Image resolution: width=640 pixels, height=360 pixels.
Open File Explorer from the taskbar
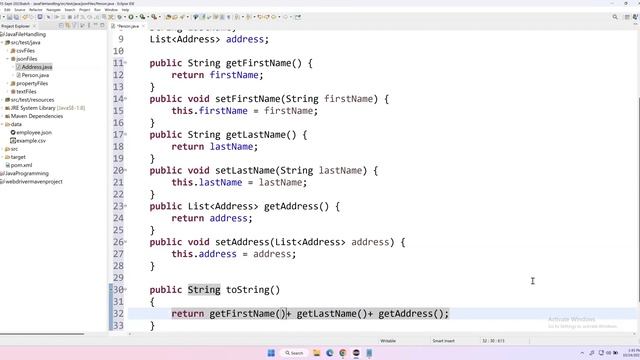[x=316, y=353]
